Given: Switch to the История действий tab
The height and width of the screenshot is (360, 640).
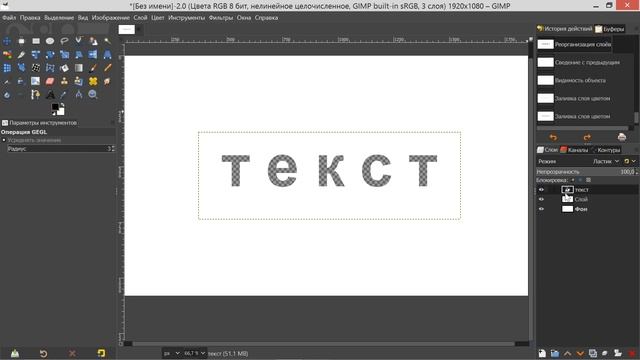Looking at the screenshot, I should pyautogui.click(x=564, y=29).
